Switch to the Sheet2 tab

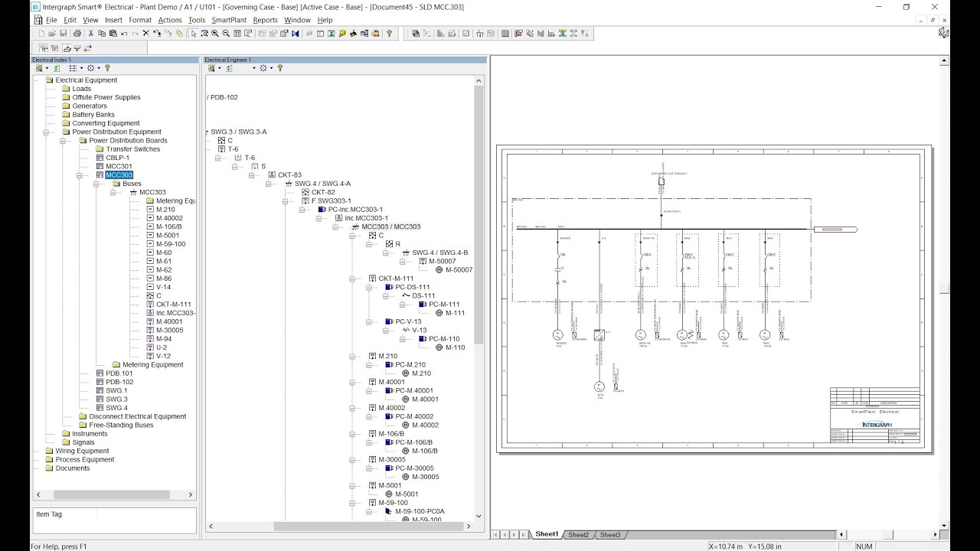(x=578, y=535)
